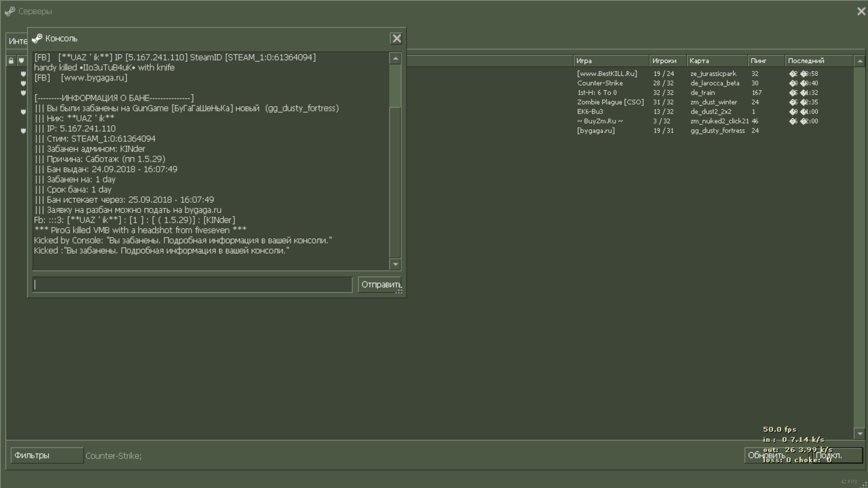Click the gg_dusty_fortress map cell in server list

tap(717, 131)
